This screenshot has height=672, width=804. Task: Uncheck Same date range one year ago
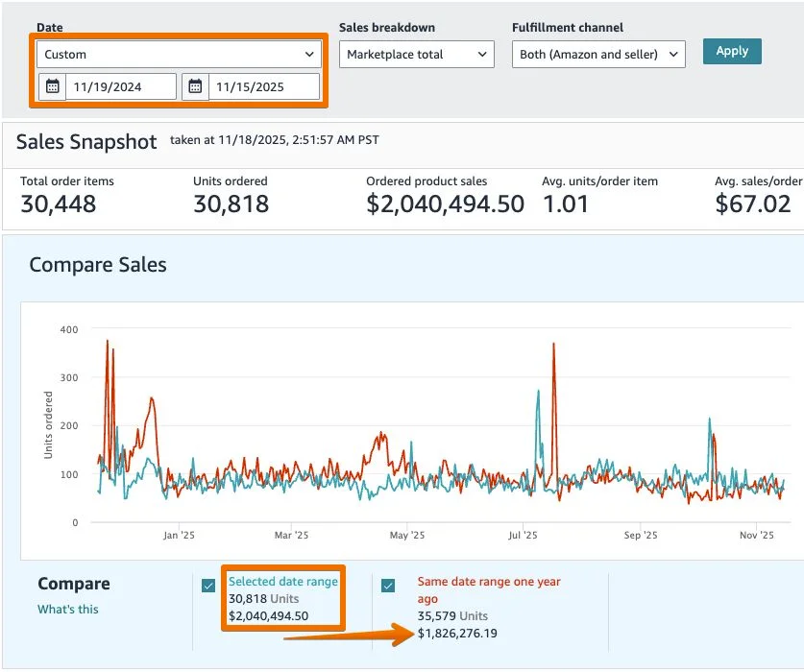[388, 586]
